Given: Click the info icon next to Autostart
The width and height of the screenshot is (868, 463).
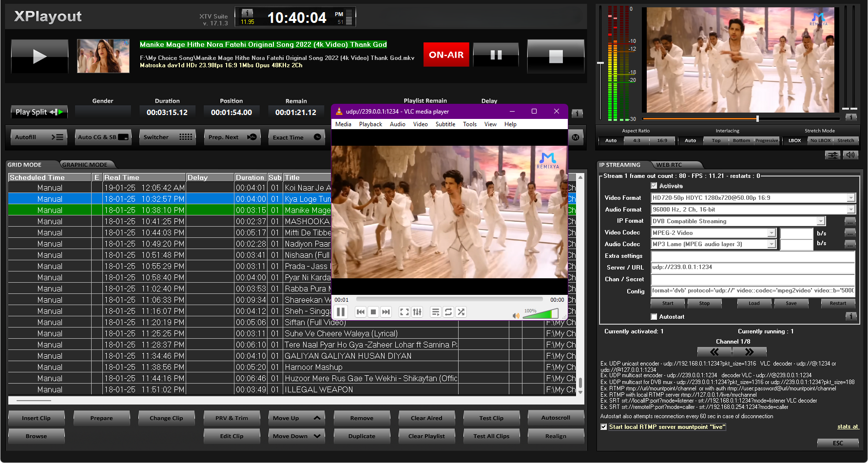Looking at the screenshot, I should pos(851,316).
